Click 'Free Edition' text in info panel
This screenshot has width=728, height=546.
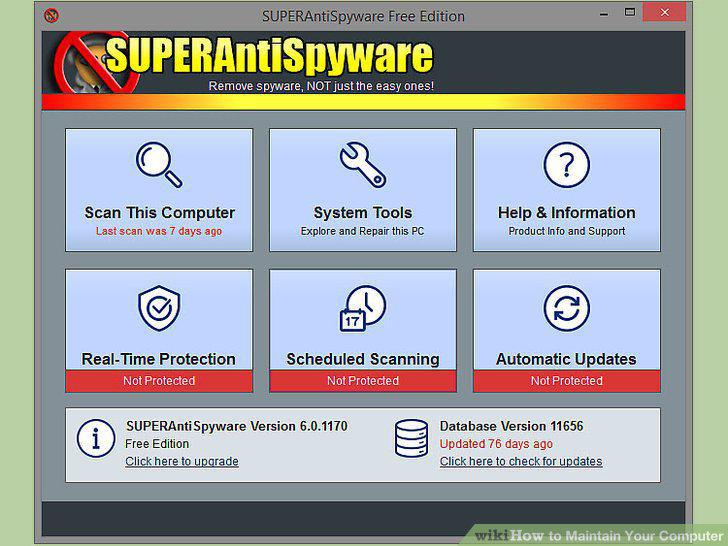(x=157, y=444)
